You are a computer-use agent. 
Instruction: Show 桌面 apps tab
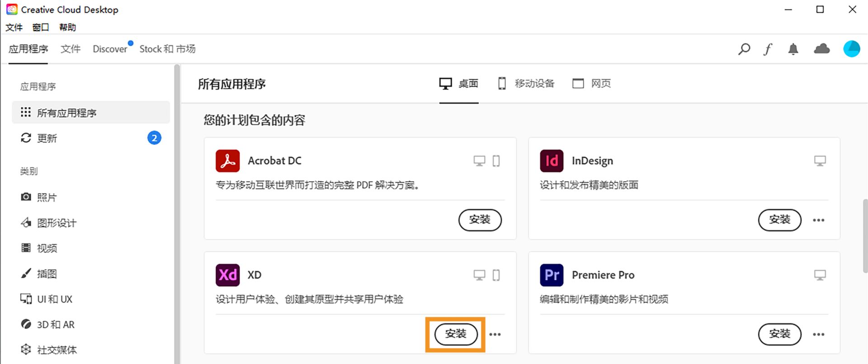click(459, 84)
